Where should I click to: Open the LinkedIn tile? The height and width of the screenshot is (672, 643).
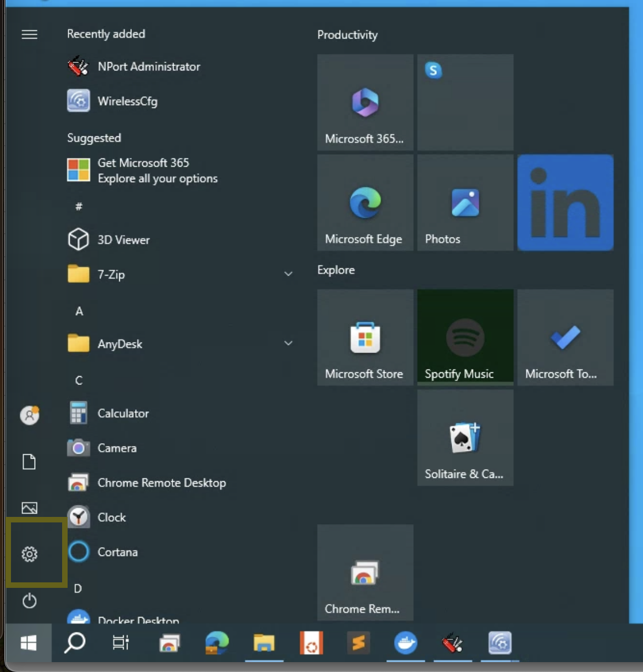point(566,202)
